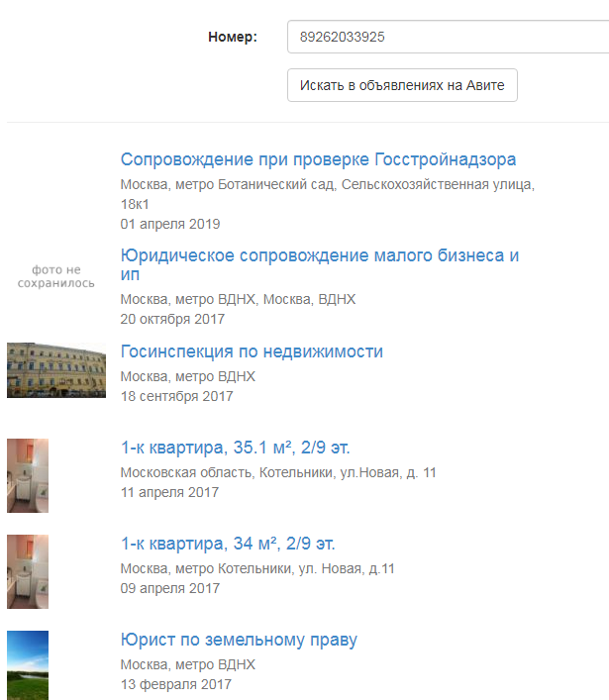Viewport: 609px width, 700px height.
Task: Click the 'Московская область, Котельники' address line
Action: 277,473
